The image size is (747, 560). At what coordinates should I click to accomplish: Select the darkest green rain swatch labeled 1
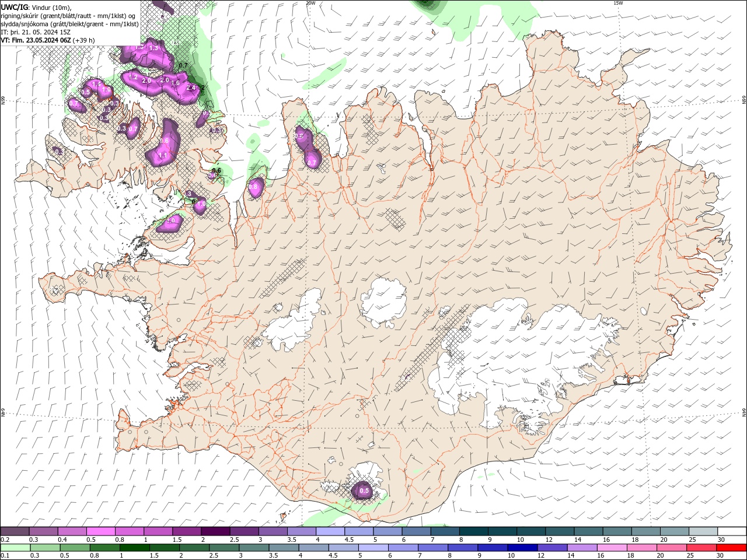click(135, 548)
